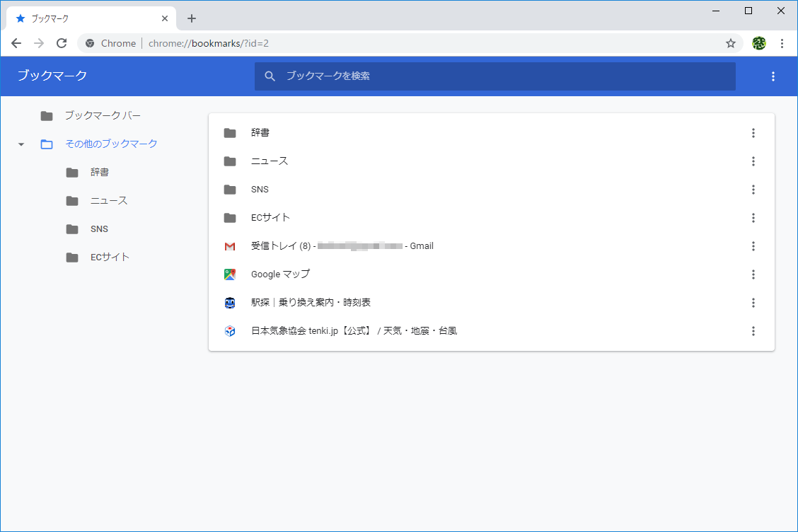This screenshot has width=798, height=532.
Task: Click the new tab plus button
Action: coord(191,18)
